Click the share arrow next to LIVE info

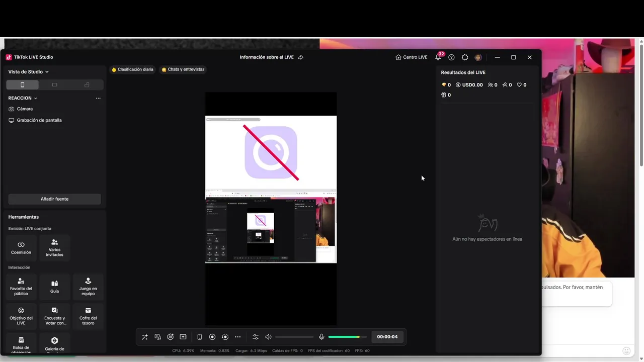click(301, 57)
